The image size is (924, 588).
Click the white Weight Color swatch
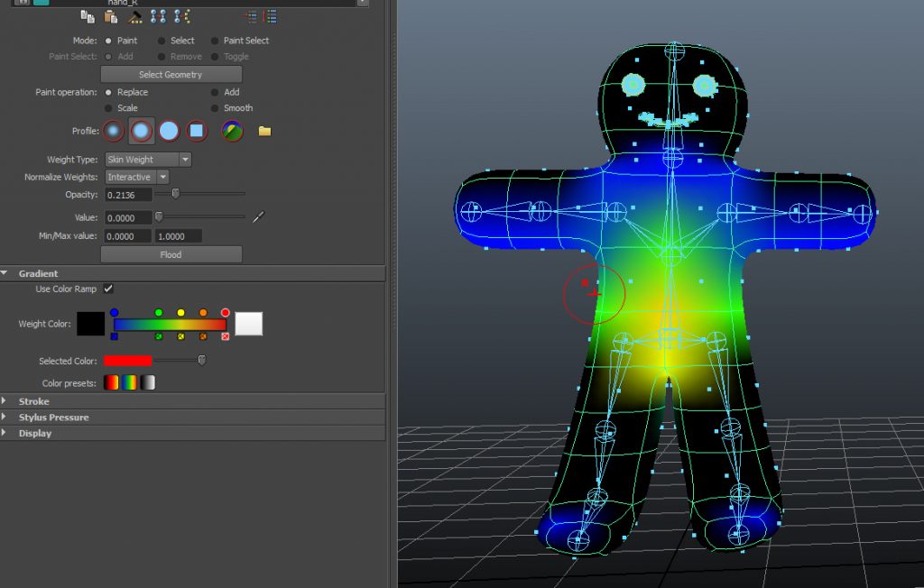249,324
